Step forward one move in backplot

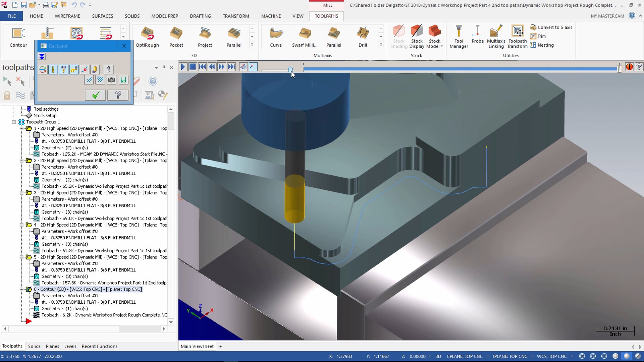point(221,67)
